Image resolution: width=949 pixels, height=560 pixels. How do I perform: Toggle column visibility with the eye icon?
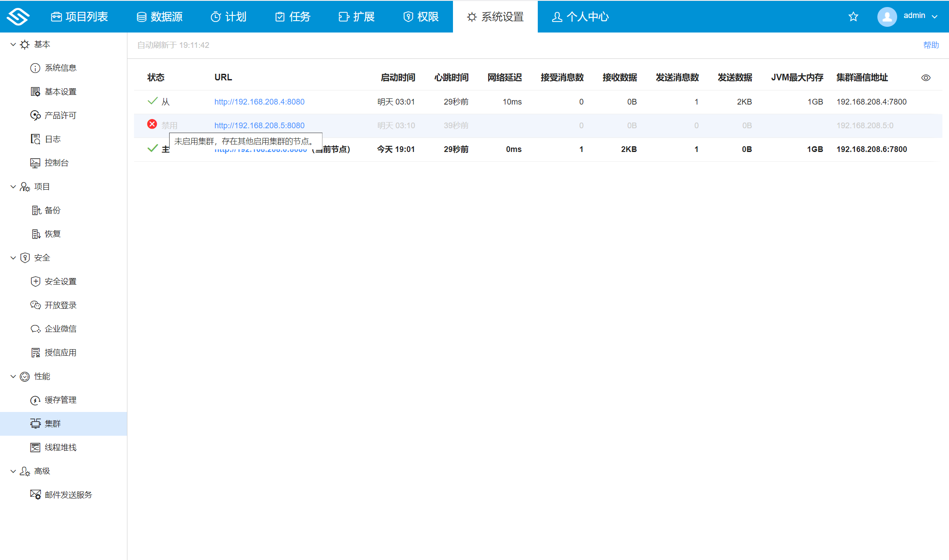(926, 77)
